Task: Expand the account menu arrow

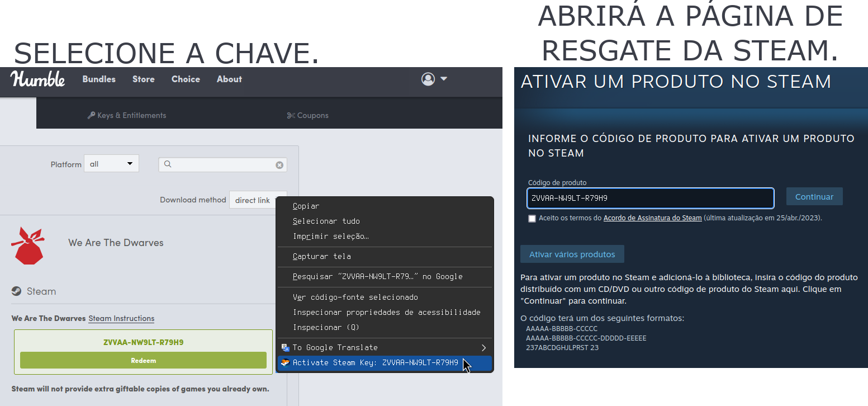Action: pos(444,79)
